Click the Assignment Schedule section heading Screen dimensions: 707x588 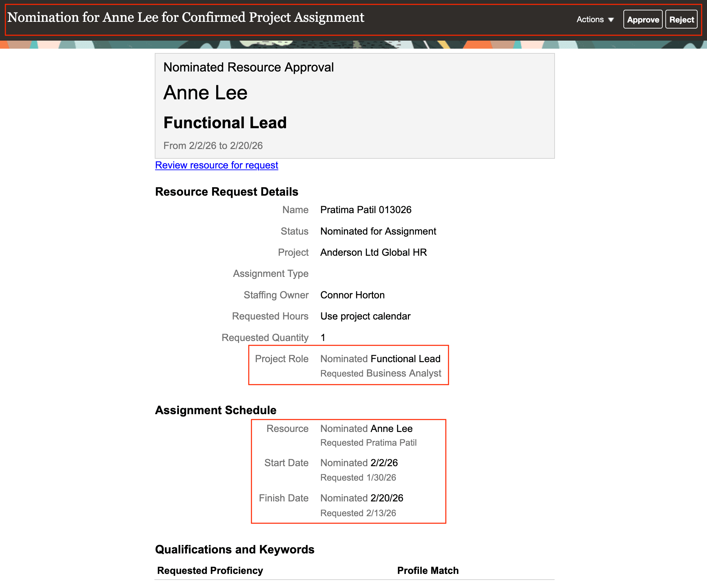click(216, 410)
